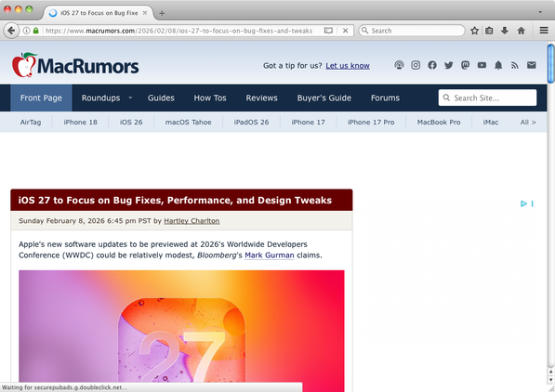Open MacRumors Instagram icon
Image resolution: width=555 pixels, height=392 pixels.
pos(416,65)
